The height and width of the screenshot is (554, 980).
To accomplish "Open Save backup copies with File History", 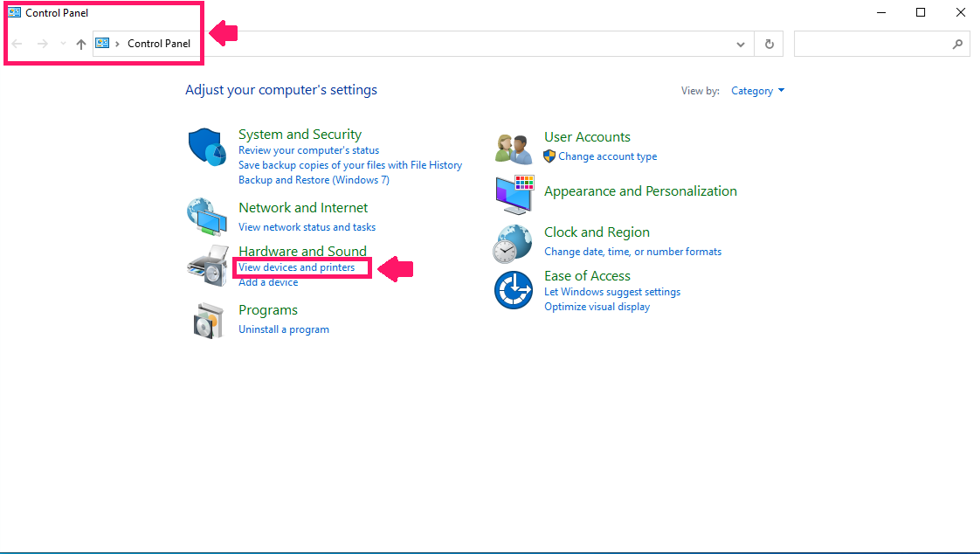I will 350,165.
